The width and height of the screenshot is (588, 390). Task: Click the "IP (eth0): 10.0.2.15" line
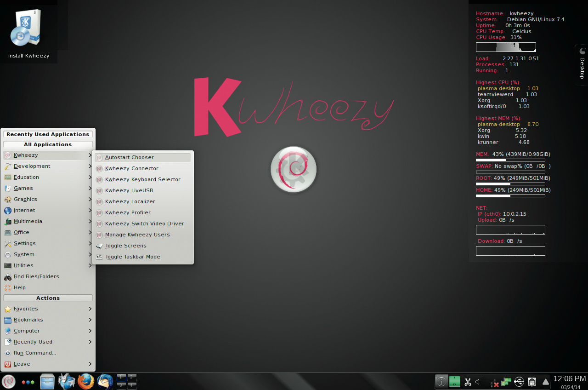tap(502, 214)
